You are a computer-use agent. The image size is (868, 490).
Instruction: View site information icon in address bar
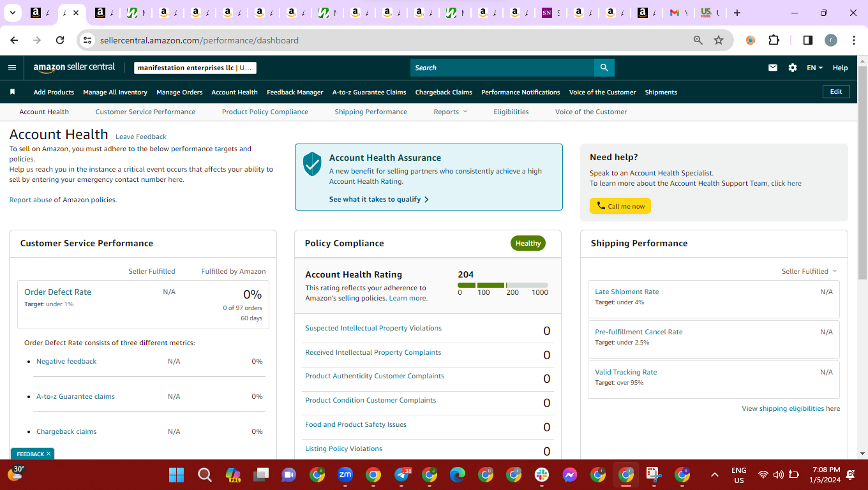(88, 40)
